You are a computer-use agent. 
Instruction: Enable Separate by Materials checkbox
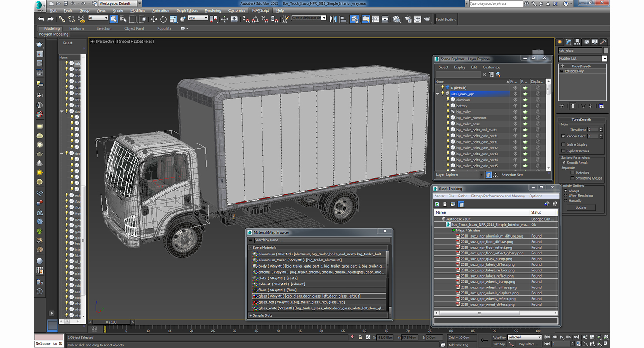pyautogui.click(x=573, y=173)
